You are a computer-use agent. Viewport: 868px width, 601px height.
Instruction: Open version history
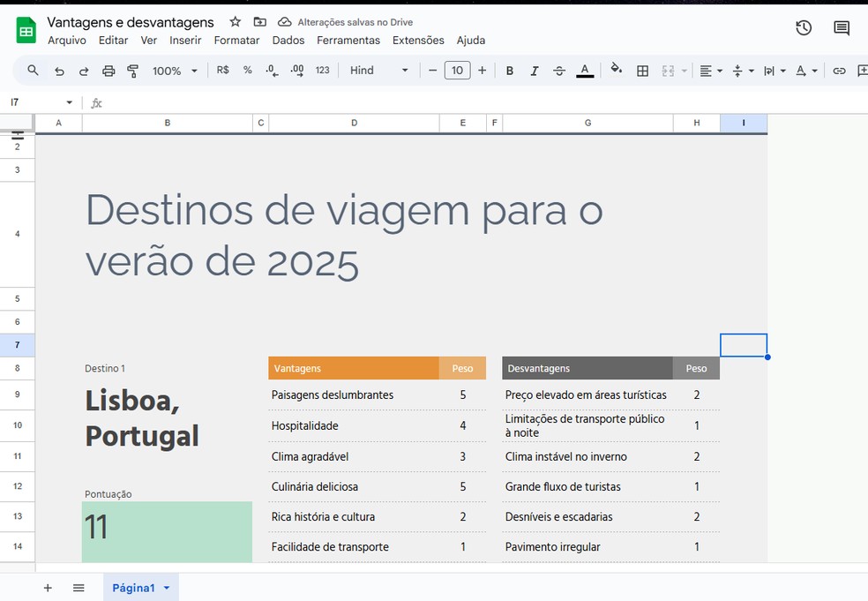click(x=803, y=27)
